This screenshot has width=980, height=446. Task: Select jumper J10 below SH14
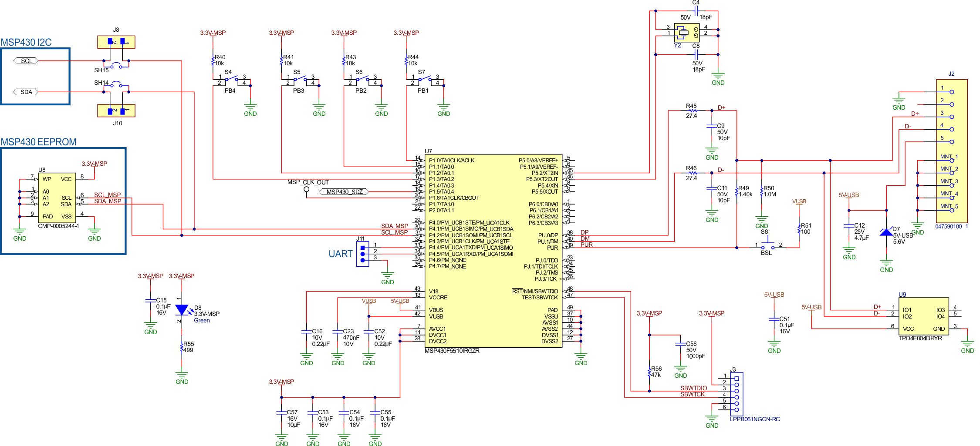(x=115, y=110)
